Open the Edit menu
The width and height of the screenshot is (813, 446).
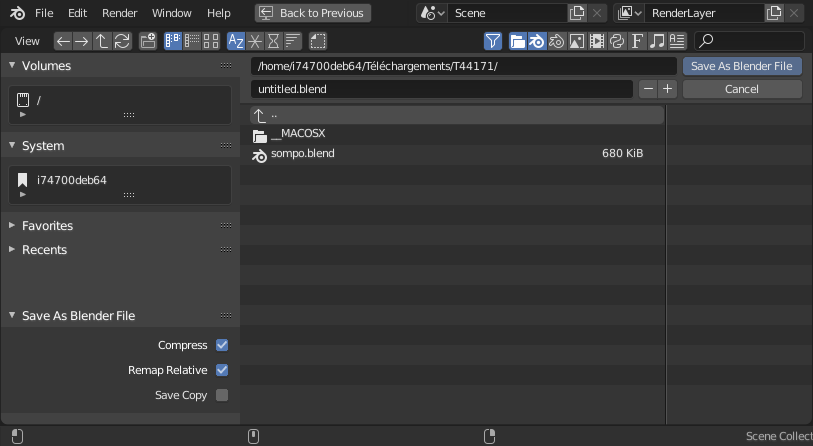pos(77,13)
